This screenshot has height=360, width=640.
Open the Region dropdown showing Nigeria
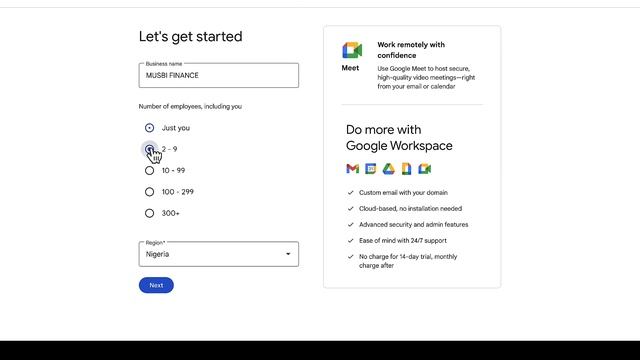(x=219, y=254)
